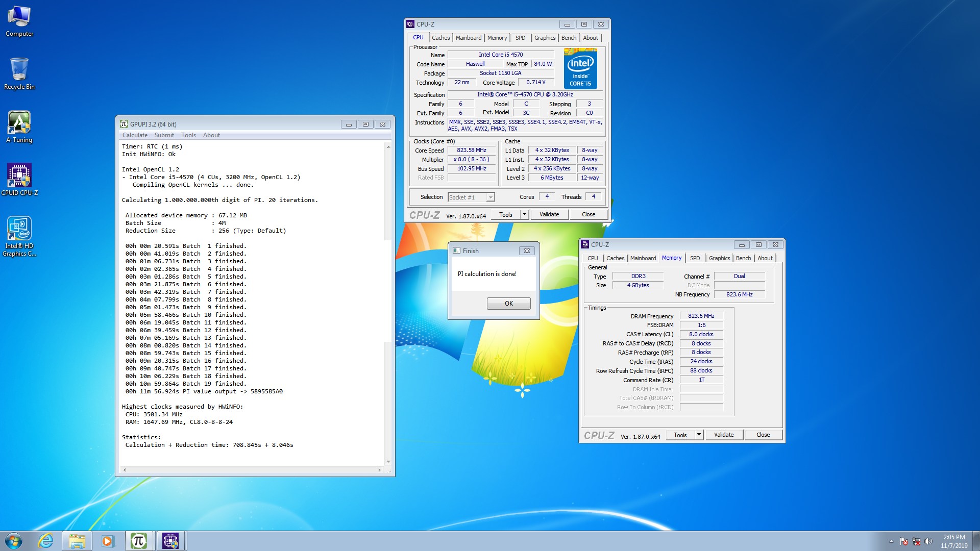Switch to Mainboard tab in top CPU-Z window
This screenshot has height=551, width=980.
coord(469,38)
